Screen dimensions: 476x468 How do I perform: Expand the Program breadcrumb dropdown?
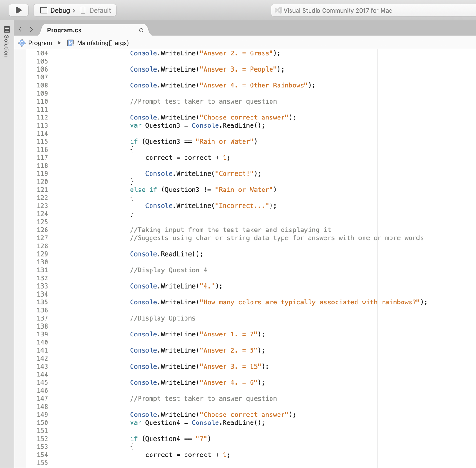(x=59, y=42)
